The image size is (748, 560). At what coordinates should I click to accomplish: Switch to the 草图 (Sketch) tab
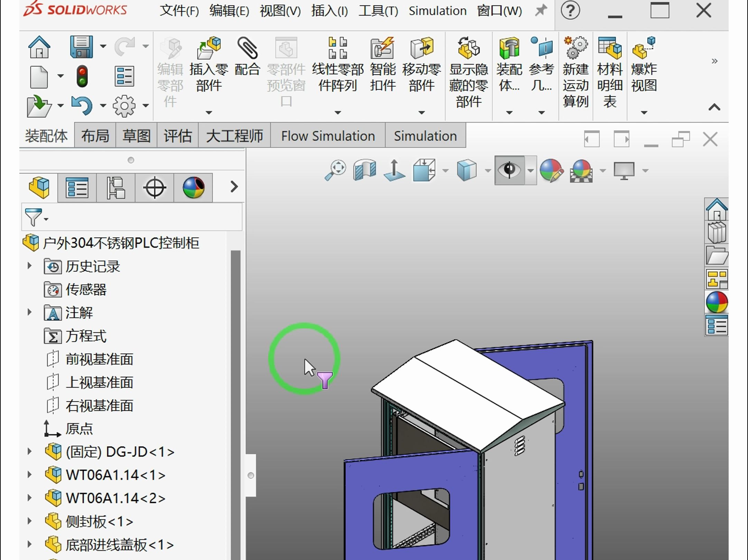(x=135, y=136)
